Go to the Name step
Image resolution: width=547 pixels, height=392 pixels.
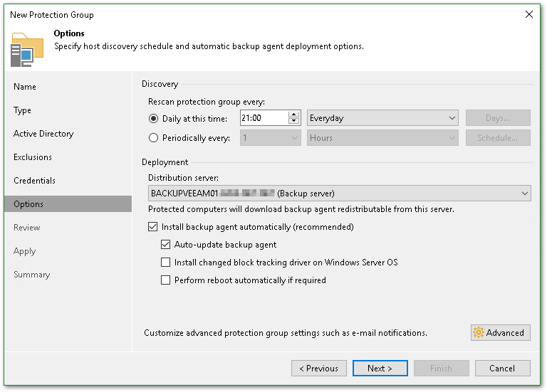pos(25,87)
